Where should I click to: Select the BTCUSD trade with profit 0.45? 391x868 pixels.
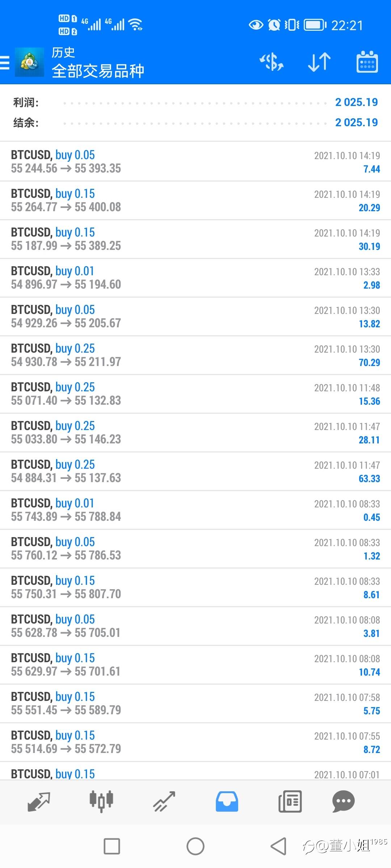[x=195, y=510]
